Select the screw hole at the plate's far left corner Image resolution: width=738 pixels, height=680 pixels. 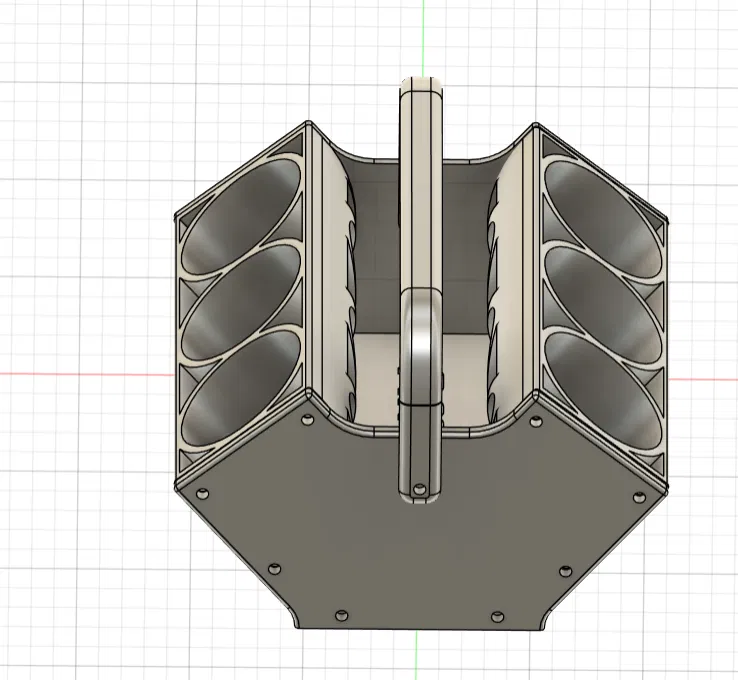(x=203, y=494)
